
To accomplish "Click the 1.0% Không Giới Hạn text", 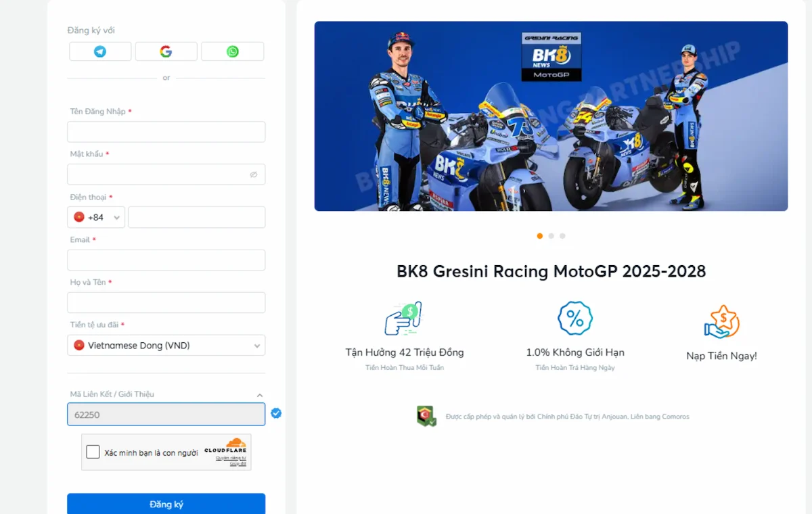I will click(x=575, y=352).
